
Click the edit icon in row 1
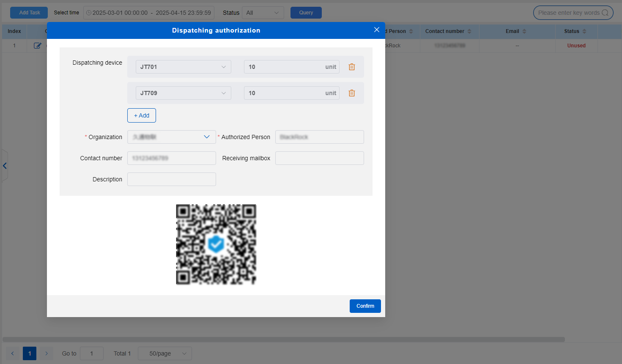(x=37, y=46)
